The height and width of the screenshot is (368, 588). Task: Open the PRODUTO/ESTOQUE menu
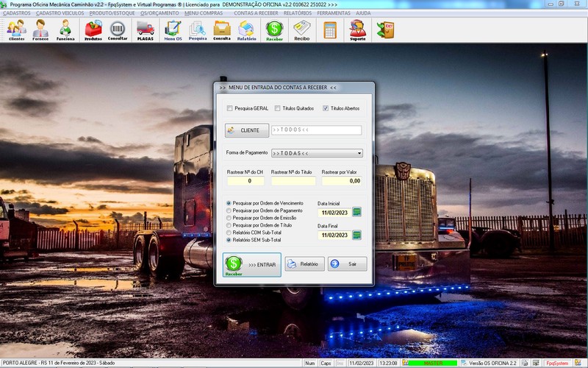(112, 13)
